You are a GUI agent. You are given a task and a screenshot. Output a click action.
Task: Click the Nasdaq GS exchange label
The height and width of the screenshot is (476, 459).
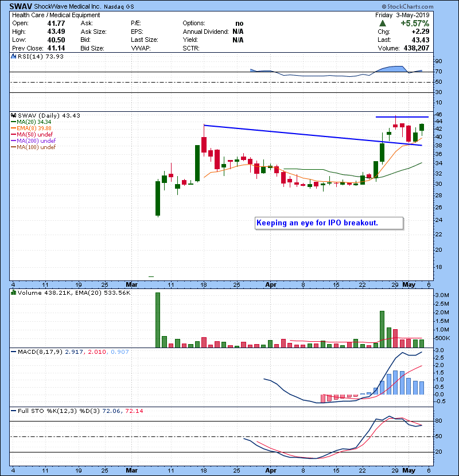[x=119, y=7]
